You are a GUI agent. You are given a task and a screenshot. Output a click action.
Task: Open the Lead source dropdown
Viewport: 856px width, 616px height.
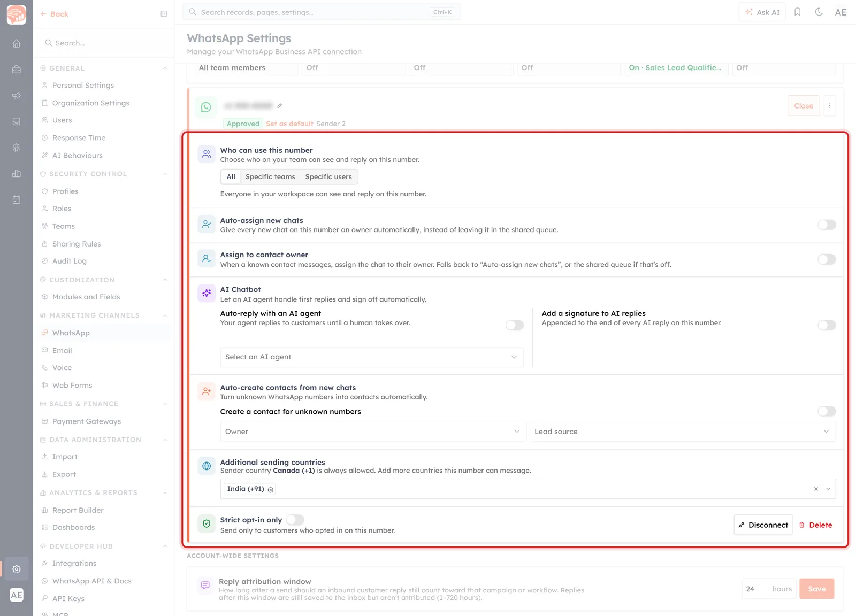(x=683, y=432)
